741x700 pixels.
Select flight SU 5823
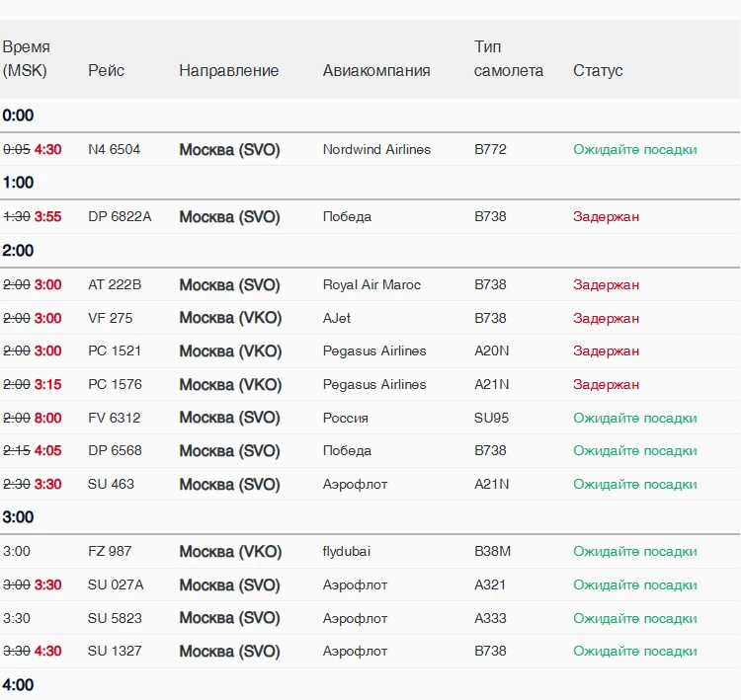[x=115, y=618]
